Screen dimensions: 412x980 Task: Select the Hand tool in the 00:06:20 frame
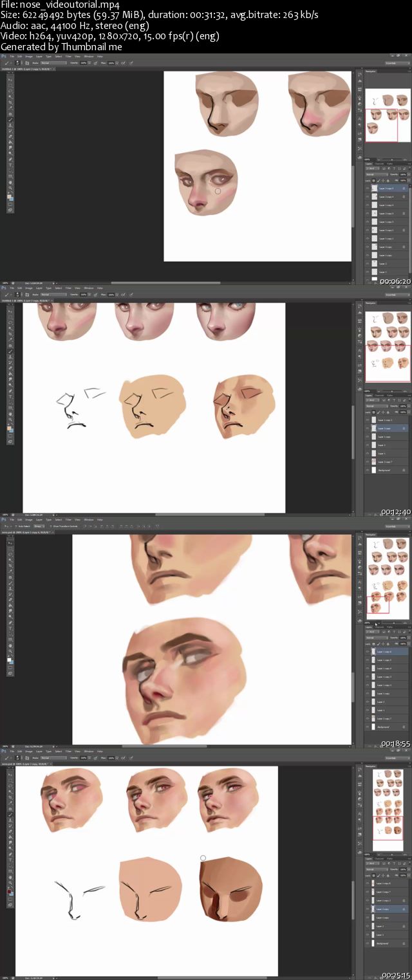click(x=10, y=183)
